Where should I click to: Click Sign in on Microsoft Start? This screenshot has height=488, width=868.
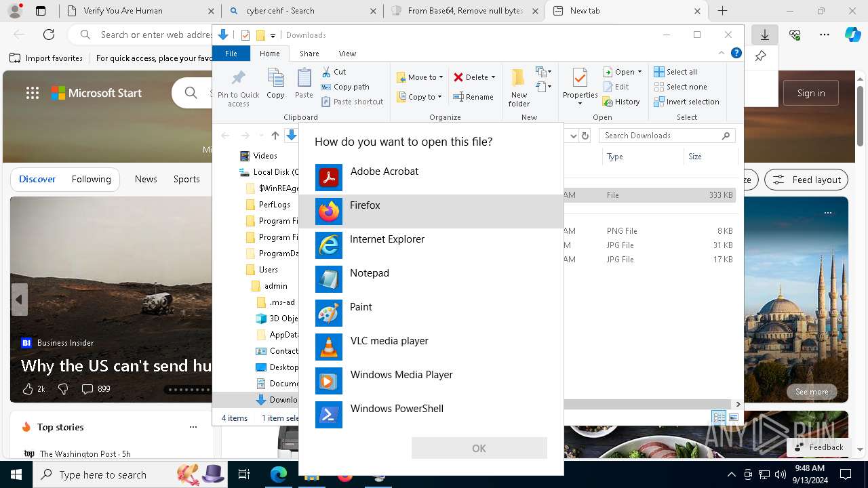point(811,93)
